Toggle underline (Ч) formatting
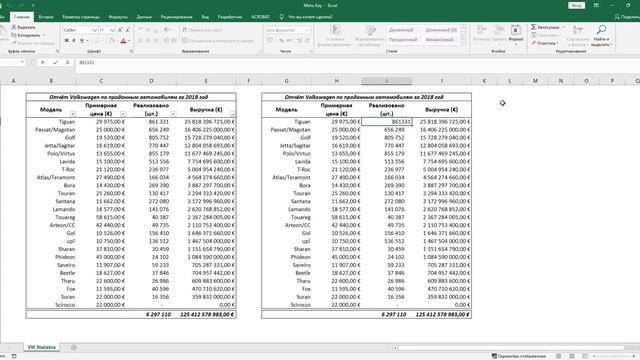Image resolution: width=640 pixels, height=360 pixels. [x=82, y=41]
